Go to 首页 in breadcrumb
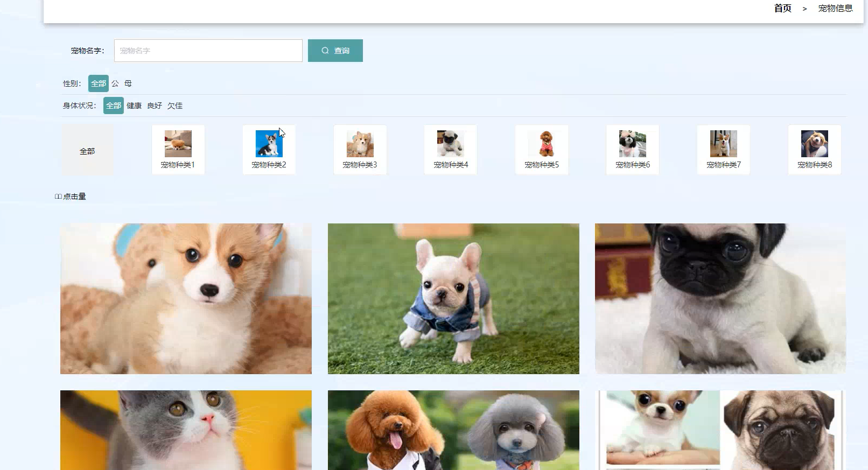Viewport: 868px width, 470px height. point(782,8)
